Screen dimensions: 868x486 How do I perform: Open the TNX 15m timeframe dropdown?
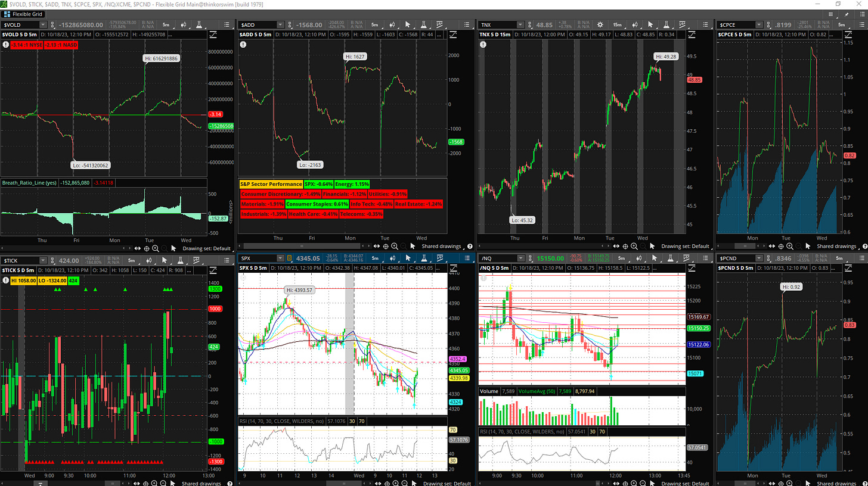[x=617, y=25]
